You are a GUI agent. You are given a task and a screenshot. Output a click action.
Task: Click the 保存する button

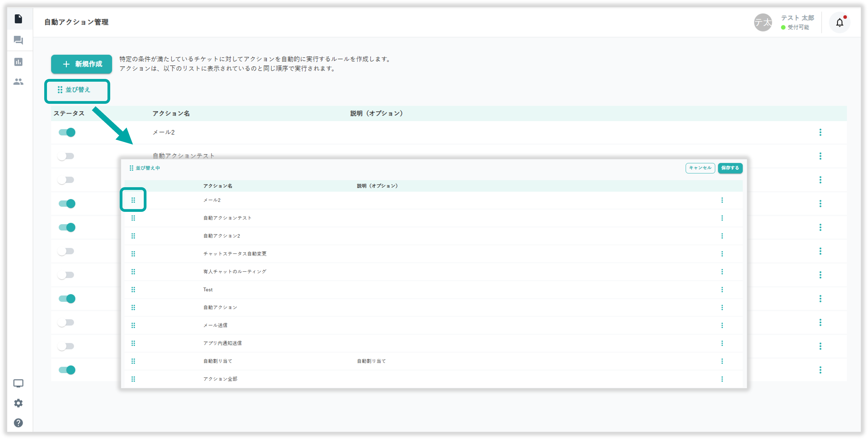click(x=730, y=168)
